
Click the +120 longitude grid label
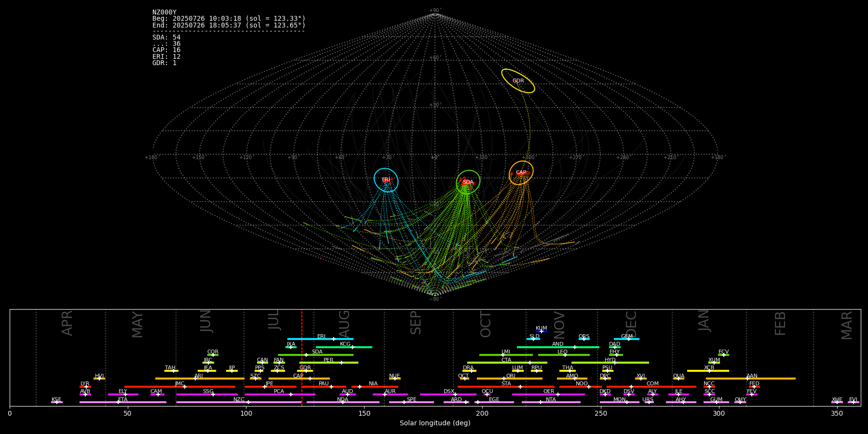pyautogui.click(x=245, y=157)
